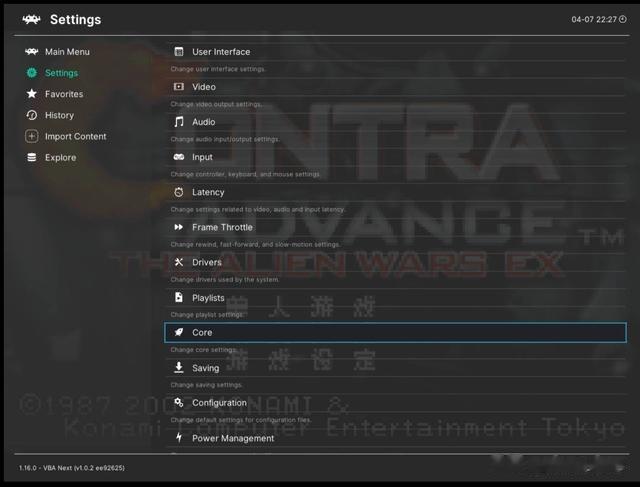Click description 'Change playlist settings.'

[207, 315]
